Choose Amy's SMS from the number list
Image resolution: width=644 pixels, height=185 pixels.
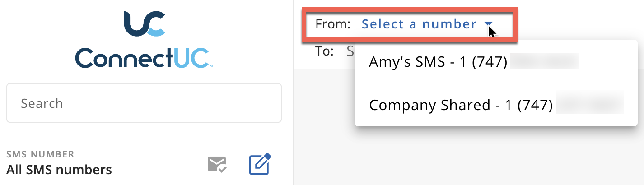click(406, 61)
